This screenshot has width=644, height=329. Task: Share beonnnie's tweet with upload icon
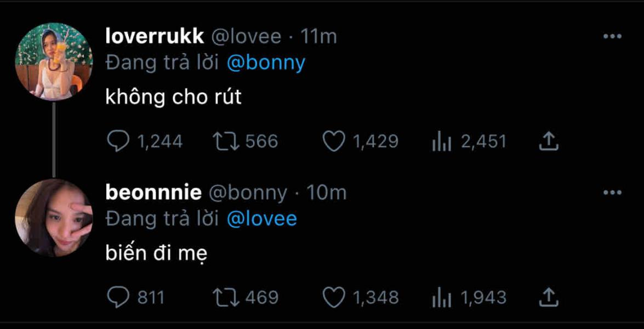[x=548, y=298]
